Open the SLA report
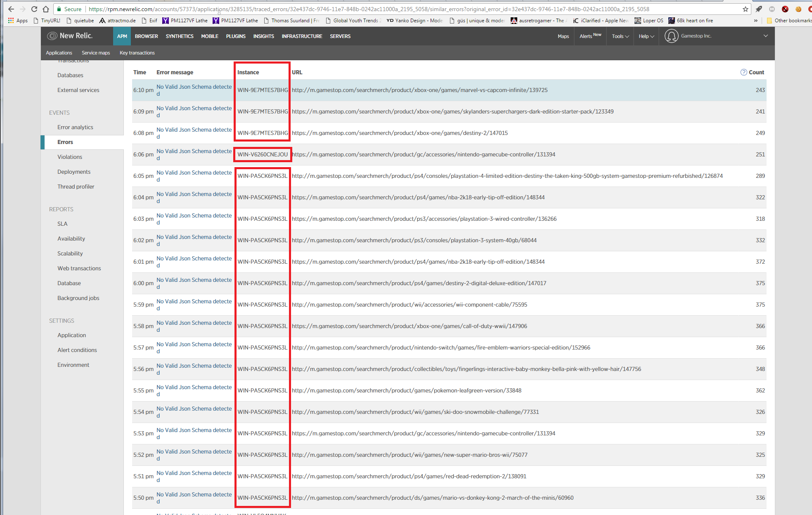The height and width of the screenshot is (515, 812). pyautogui.click(x=62, y=224)
